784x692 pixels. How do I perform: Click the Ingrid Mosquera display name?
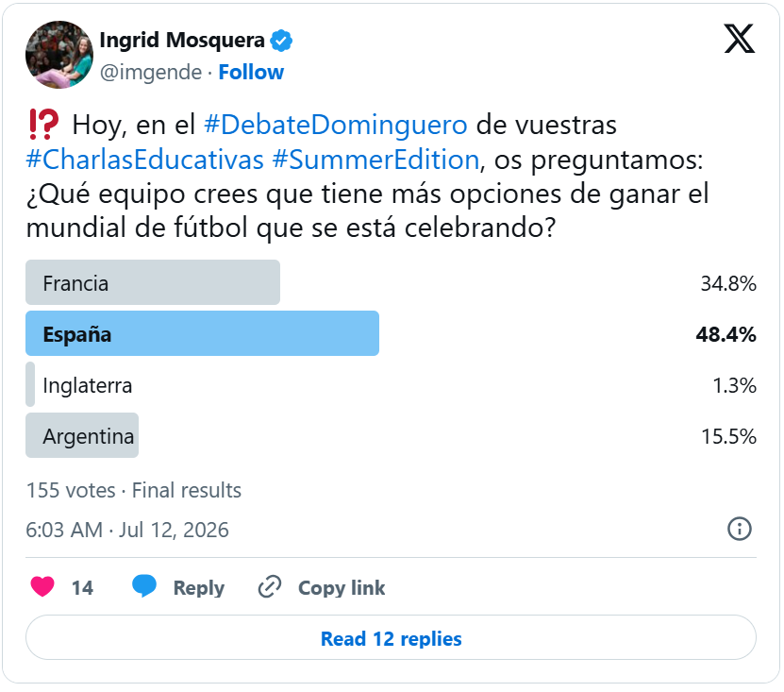click(x=182, y=40)
